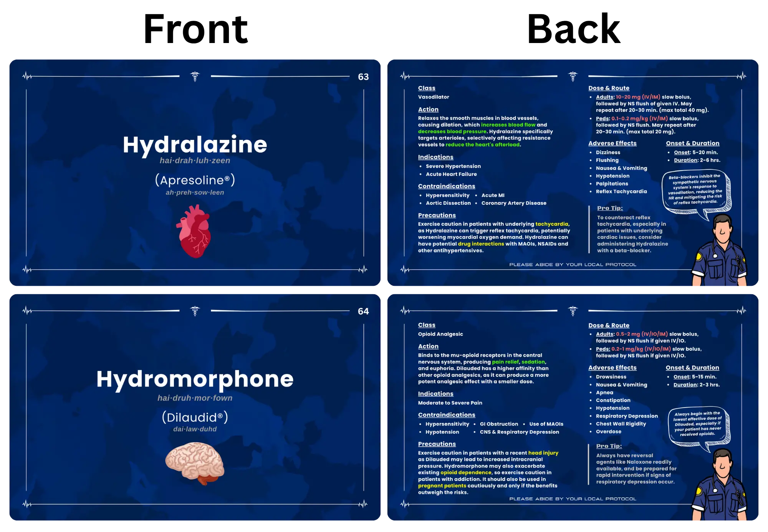Click the Hydromorphone title text
The height and width of the screenshot is (532, 768).
[195, 379]
